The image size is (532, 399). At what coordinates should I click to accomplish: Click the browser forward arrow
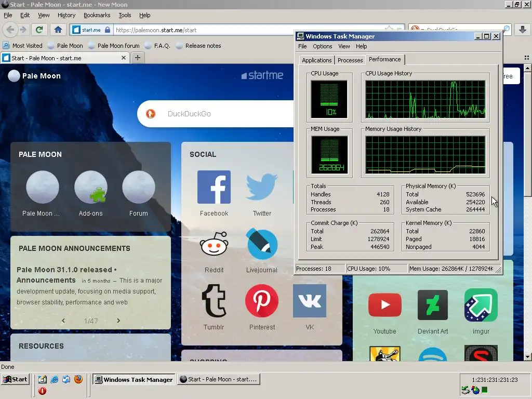tap(23, 30)
